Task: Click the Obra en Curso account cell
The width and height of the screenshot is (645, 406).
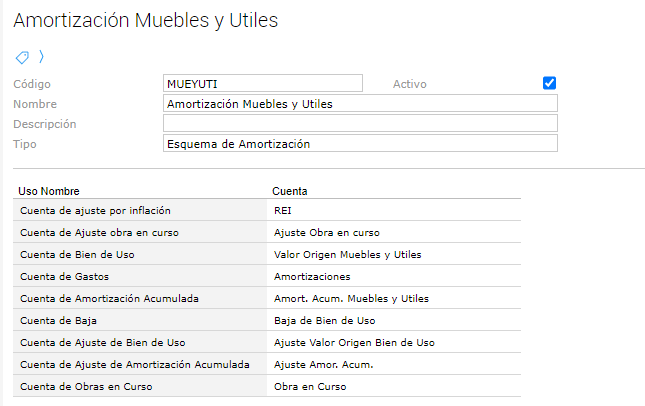Action: (309, 386)
